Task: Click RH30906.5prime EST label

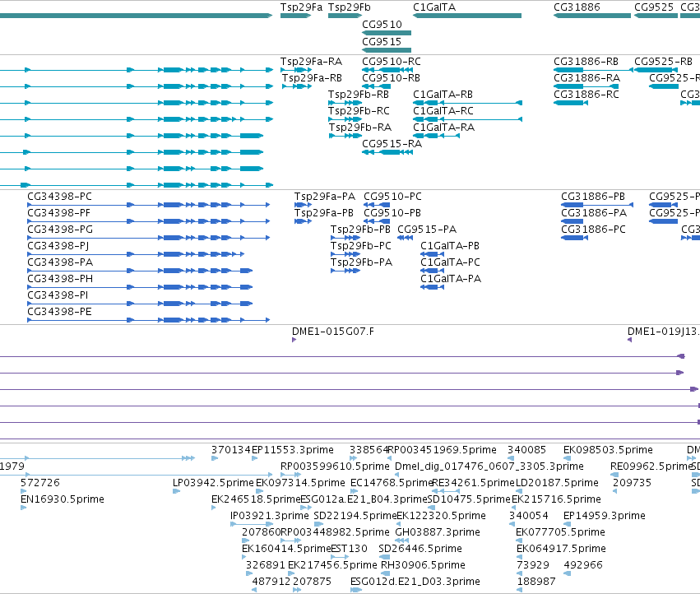Action: (x=423, y=565)
